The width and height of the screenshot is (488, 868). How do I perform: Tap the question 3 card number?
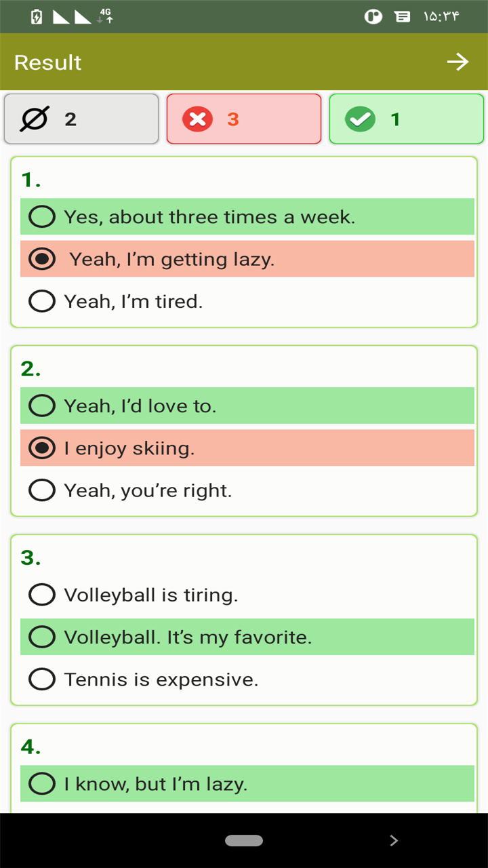pyautogui.click(x=31, y=558)
